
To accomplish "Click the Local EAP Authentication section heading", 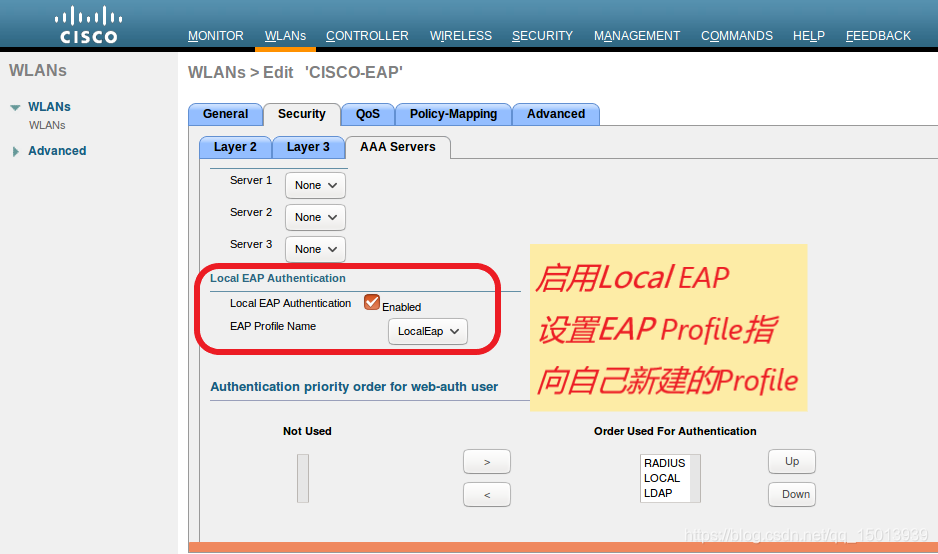I will [278, 278].
